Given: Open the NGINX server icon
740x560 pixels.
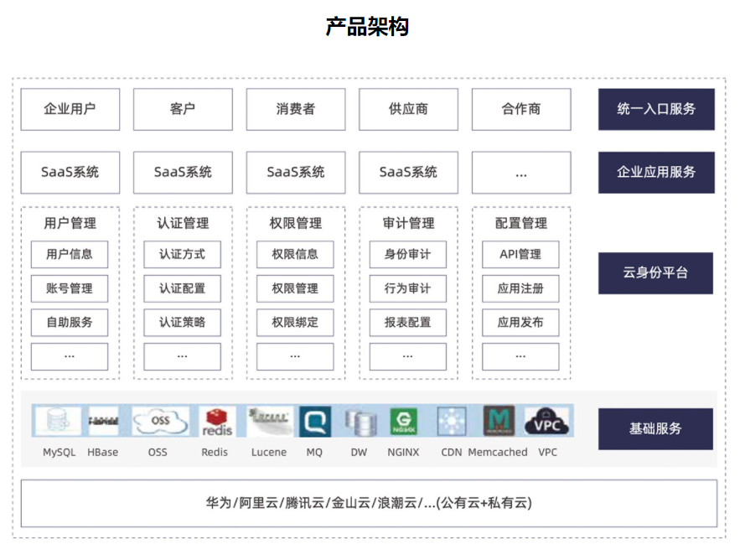Looking at the screenshot, I should point(404,420).
